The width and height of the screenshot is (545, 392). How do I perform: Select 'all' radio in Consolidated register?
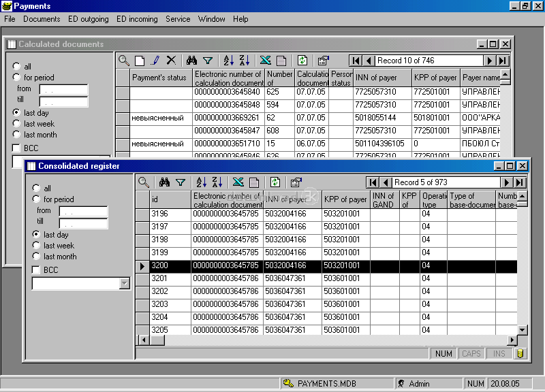[x=36, y=189]
